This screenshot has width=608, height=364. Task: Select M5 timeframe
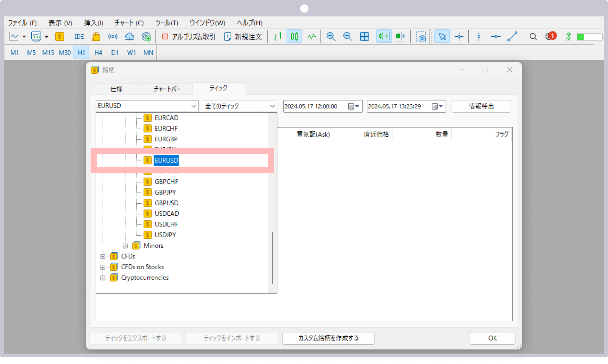(x=31, y=53)
